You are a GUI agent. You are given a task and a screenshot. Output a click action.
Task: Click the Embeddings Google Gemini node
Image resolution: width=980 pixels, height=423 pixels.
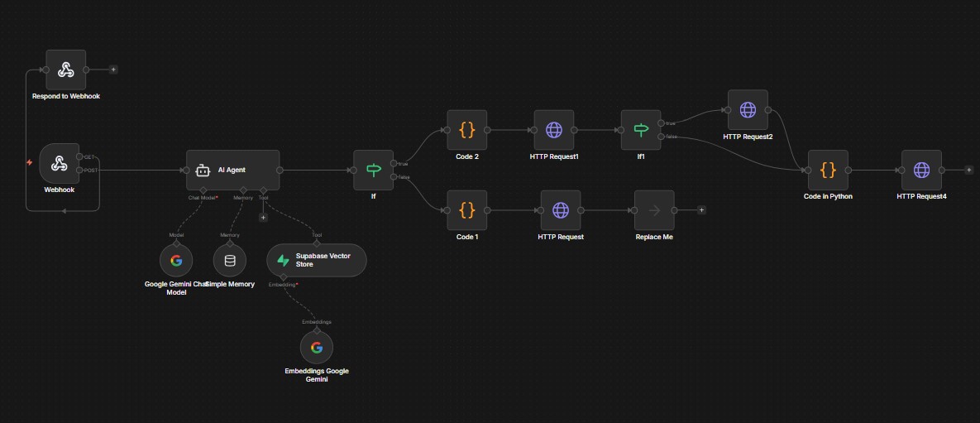316,347
